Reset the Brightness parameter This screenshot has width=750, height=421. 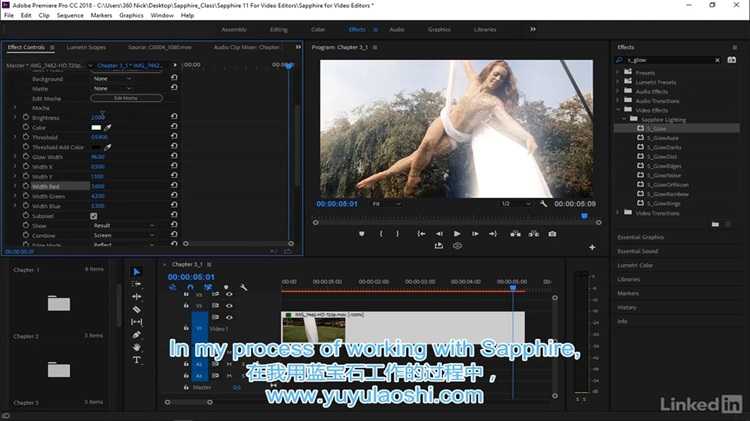174,117
